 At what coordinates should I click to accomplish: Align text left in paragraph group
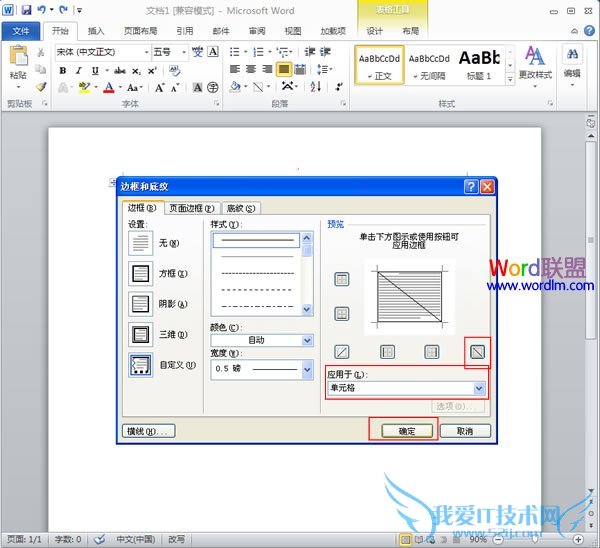coord(235,69)
